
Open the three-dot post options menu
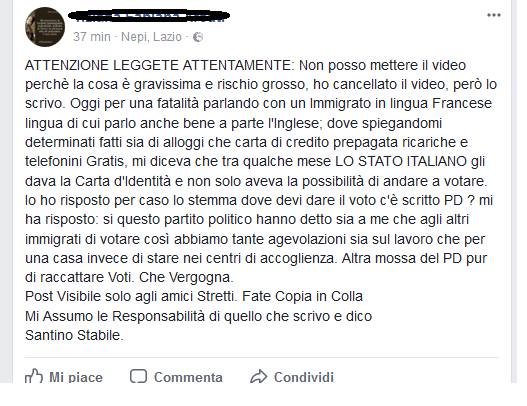(x=494, y=15)
